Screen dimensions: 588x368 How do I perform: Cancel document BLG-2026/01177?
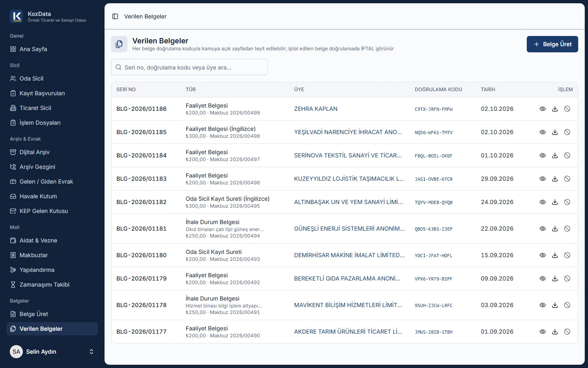point(567,332)
